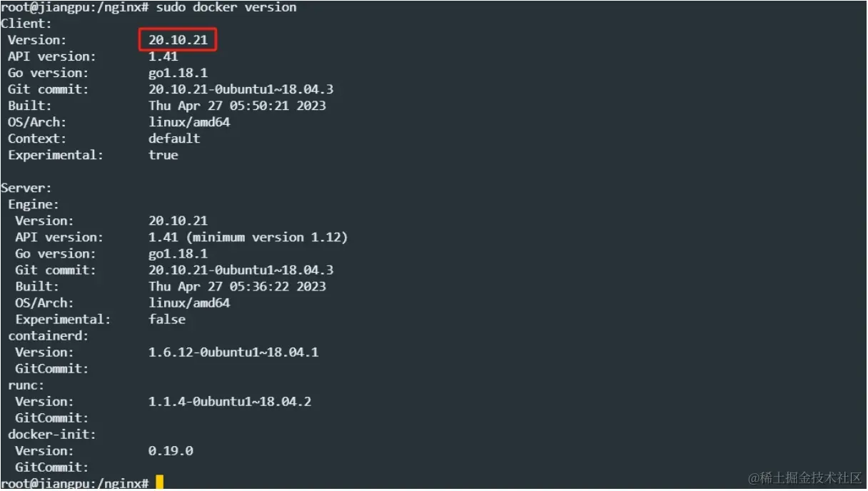Click the 'docker-init:' section label

(x=52, y=434)
